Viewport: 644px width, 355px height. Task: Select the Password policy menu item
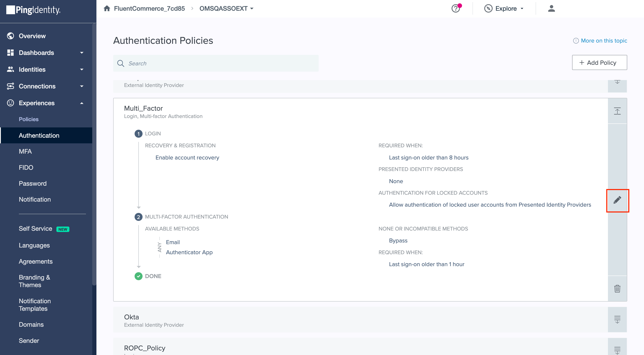coord(32,184)
